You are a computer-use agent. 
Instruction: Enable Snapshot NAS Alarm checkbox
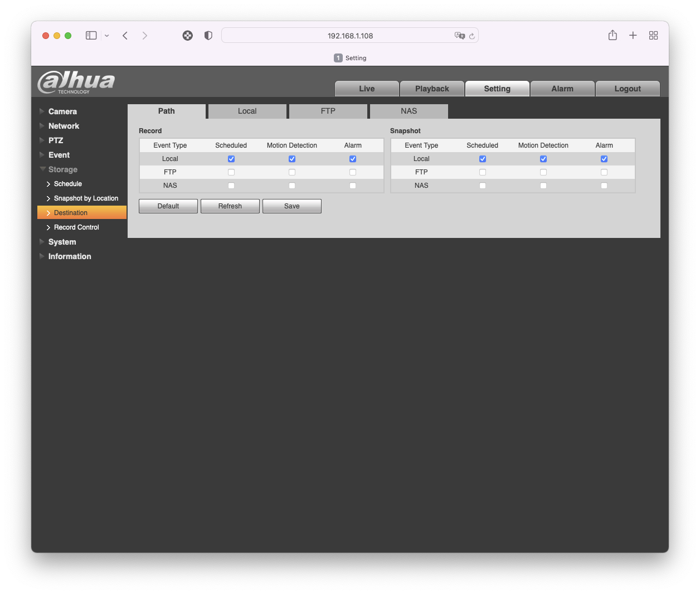(x=604, y=186)
